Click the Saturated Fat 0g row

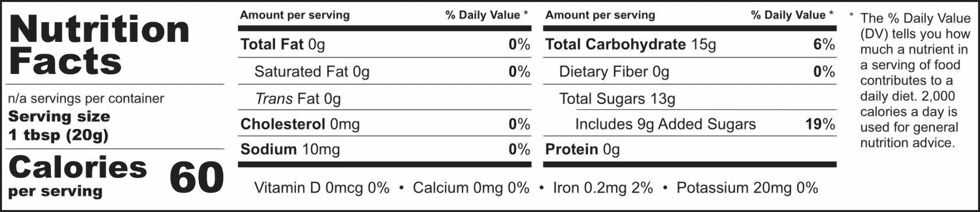point(385,71)
